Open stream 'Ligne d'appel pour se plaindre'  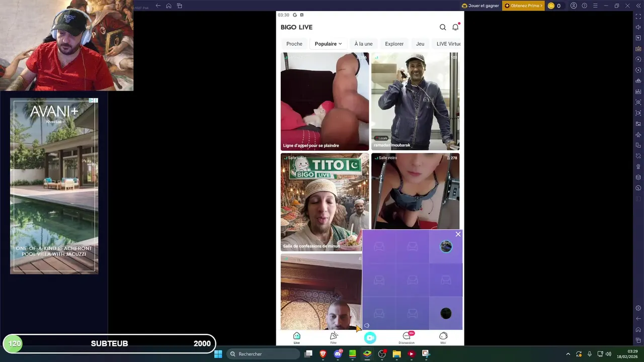pos(325,101)
